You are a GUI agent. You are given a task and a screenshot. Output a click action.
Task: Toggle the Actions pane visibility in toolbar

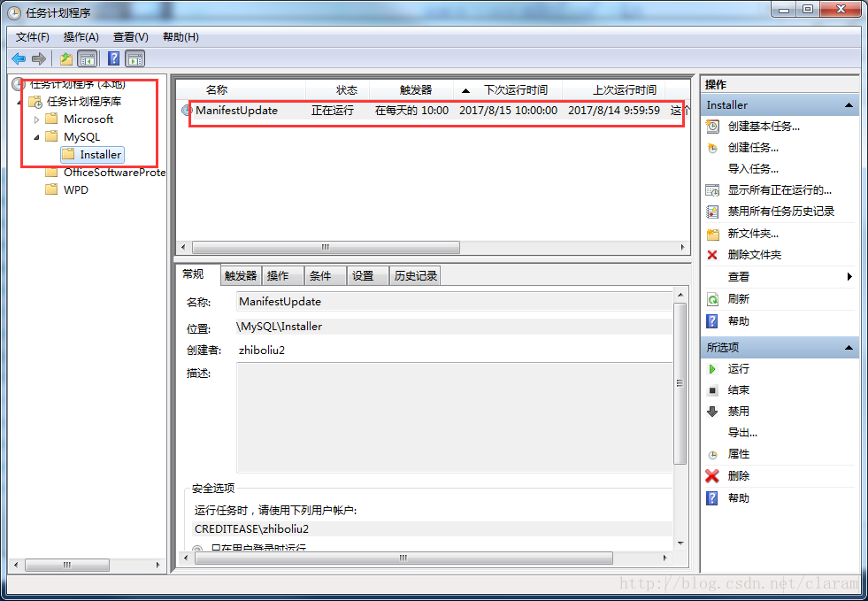134,58
